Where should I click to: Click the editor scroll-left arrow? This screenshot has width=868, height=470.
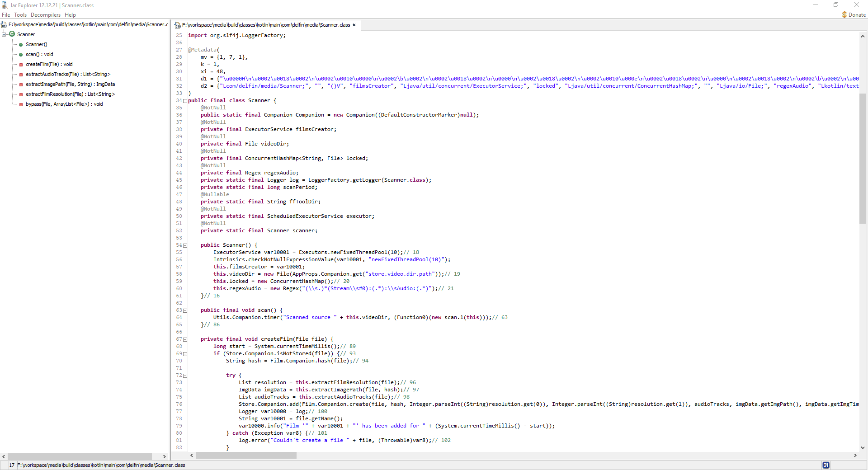(192, 456)
